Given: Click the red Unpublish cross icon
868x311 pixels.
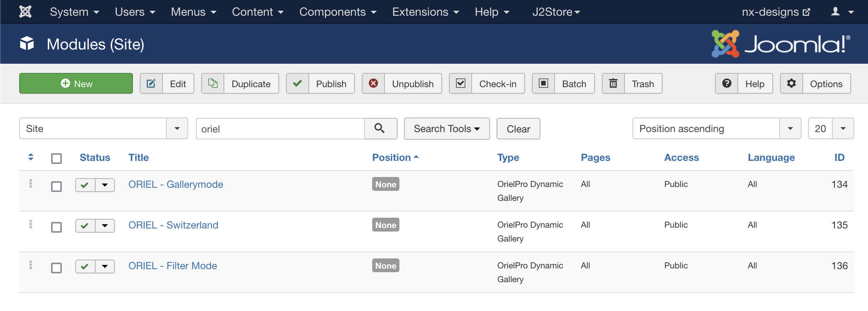Looking at the screenshot, I should [x=373, y=83].
